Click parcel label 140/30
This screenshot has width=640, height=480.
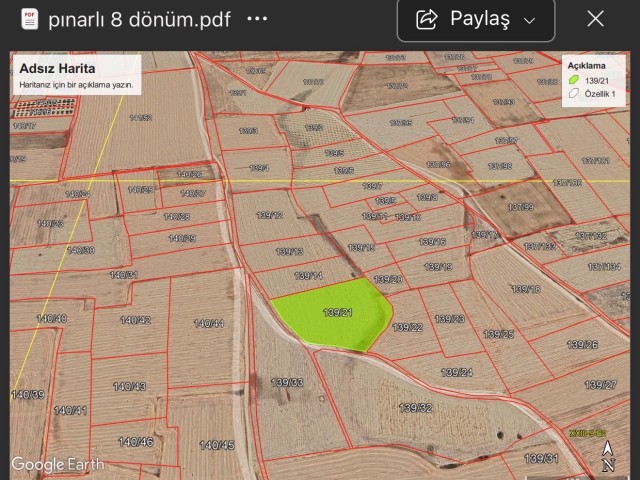point(81,250)
